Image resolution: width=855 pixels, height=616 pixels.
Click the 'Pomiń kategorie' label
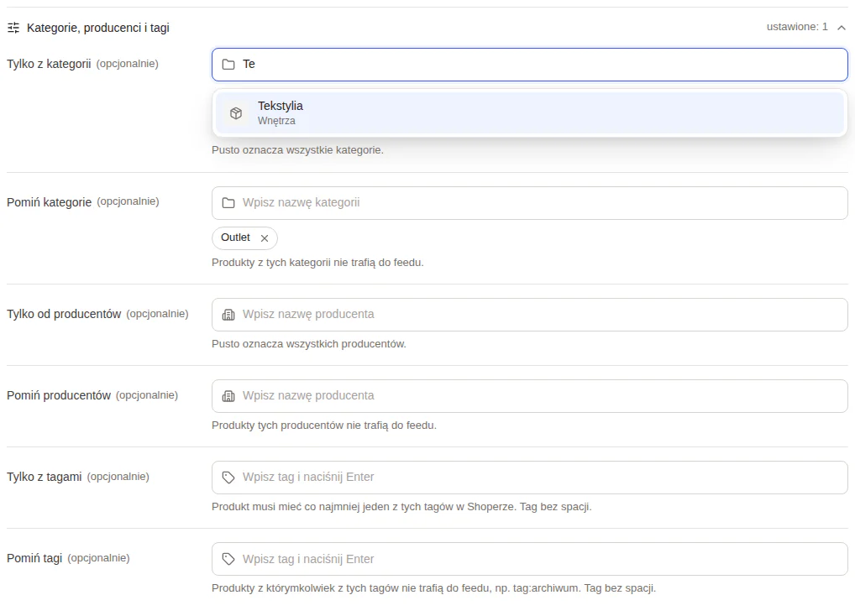coord(49,202)
